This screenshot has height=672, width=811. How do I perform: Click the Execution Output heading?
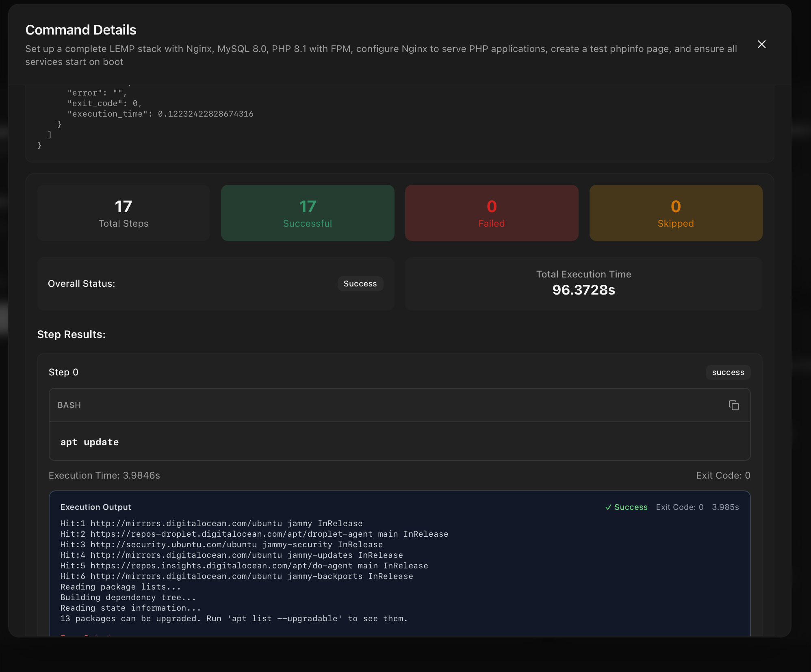(x=95, y=507)
